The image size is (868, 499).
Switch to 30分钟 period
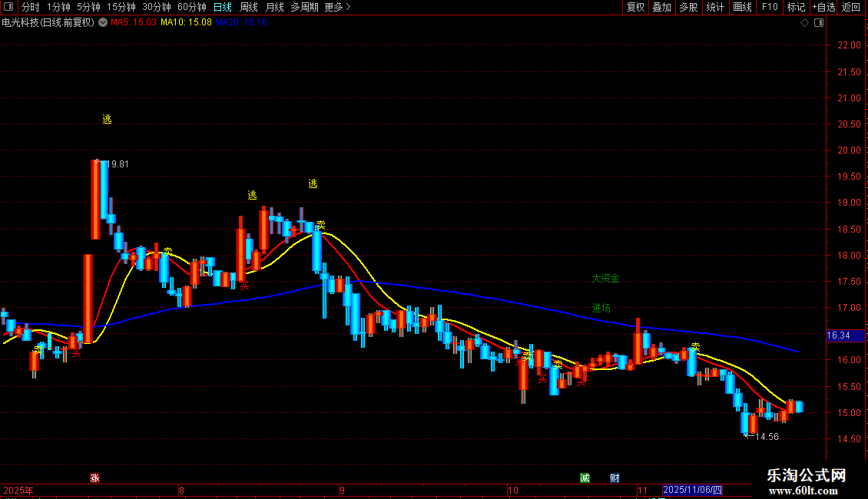(157, 7)
